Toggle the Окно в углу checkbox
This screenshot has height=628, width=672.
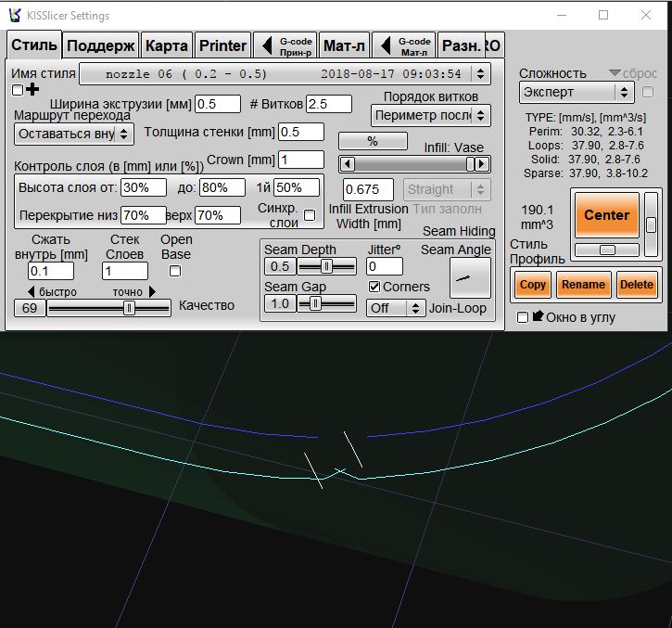pyautogui.click(x=524, y=317)
